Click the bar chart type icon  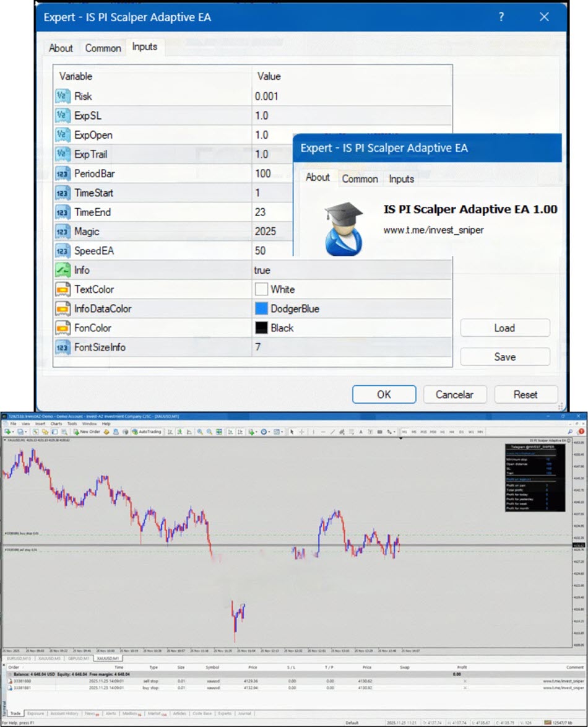tap(170, 432)
